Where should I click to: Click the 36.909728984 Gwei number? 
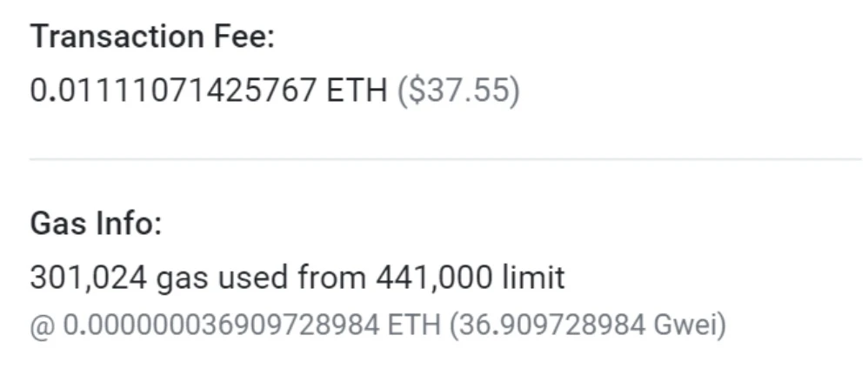click(551, 327)
